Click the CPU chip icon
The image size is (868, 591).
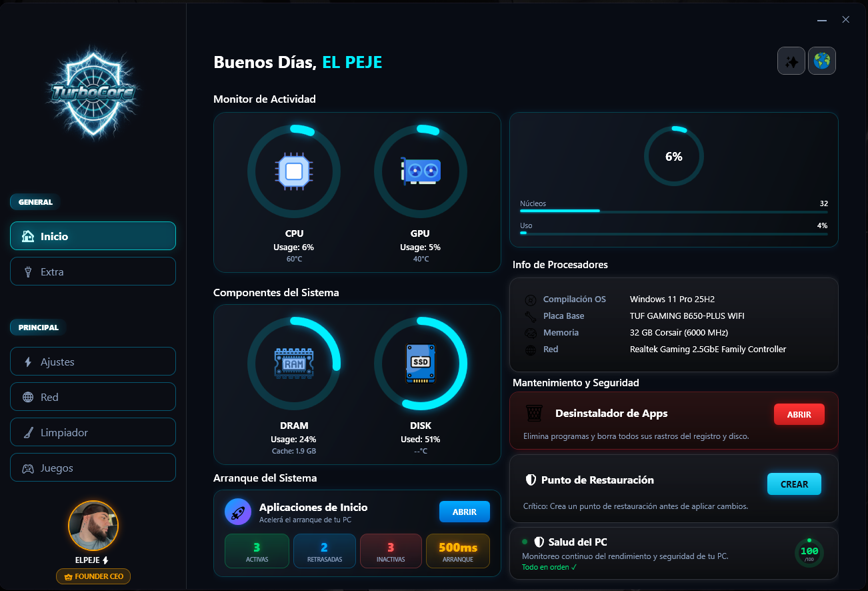pyautogui.click(x=293, y=171)
